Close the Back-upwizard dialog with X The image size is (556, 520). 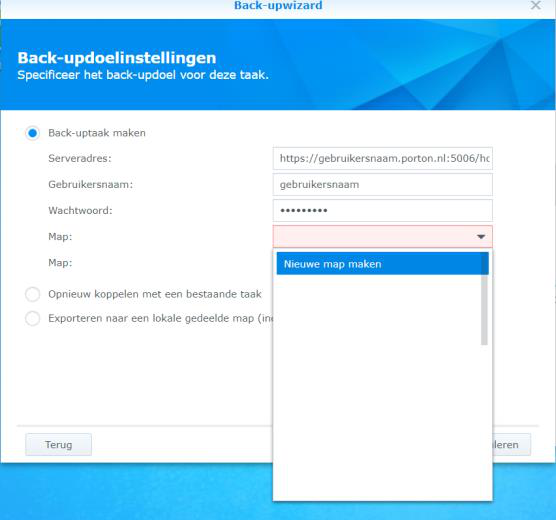point(535,5)
